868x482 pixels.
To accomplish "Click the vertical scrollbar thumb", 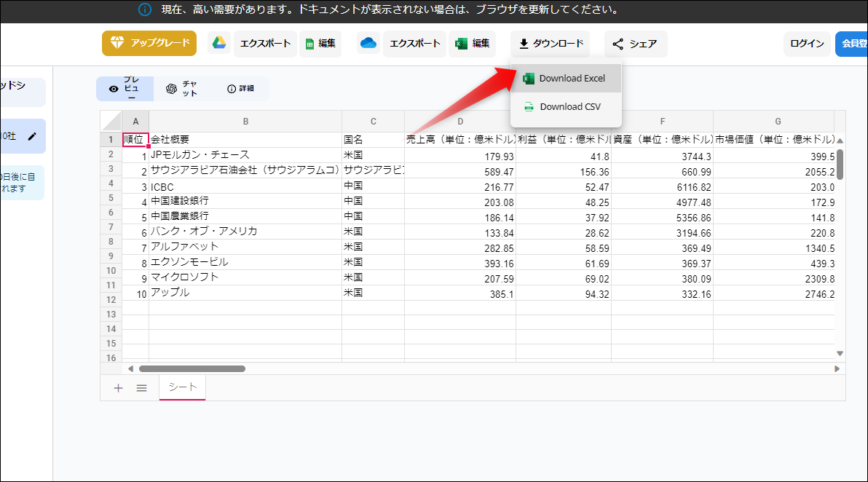I will coord(840,165).
